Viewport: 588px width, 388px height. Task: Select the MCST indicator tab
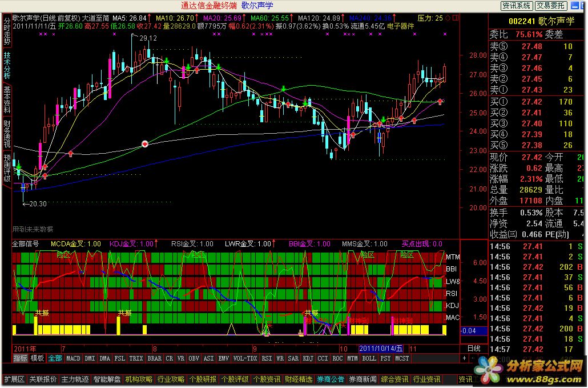click(x=402, y=358)
